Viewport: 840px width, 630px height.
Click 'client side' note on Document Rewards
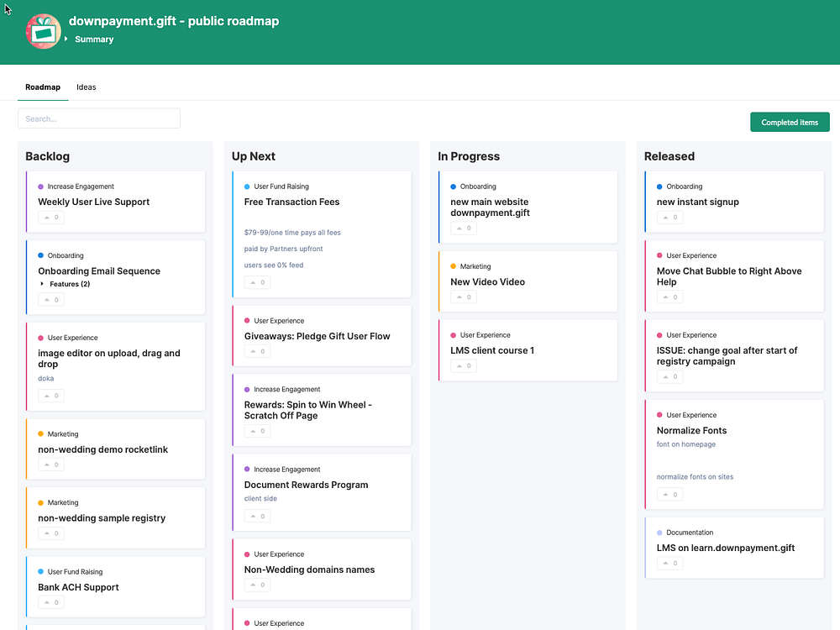coord(261,498)
